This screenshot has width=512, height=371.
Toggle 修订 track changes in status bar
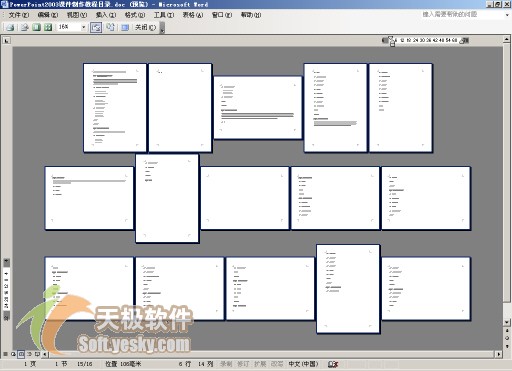tap(243, 364)
